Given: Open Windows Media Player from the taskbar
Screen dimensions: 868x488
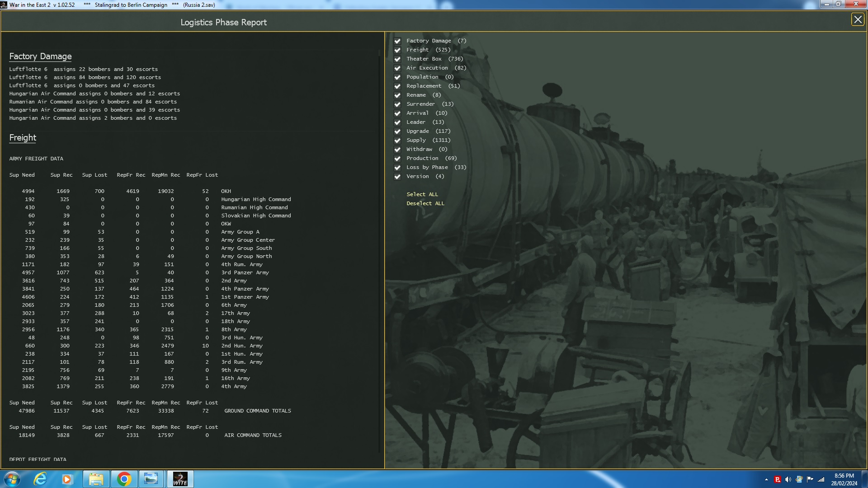Looking at the screenshot, I should pyautogui.click(x=68, y=479).
